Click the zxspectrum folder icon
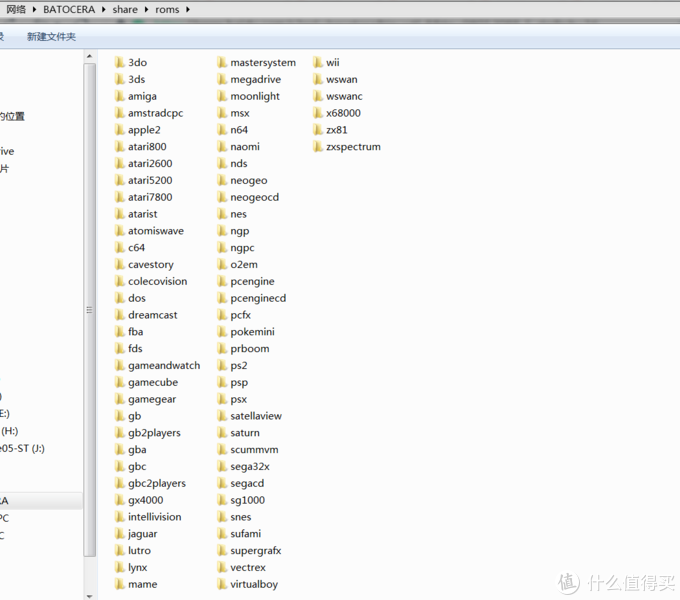This screenshot has width=680, height=600. 318,147
